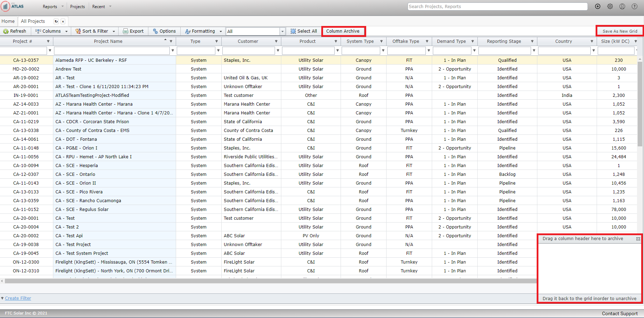Click the "India" country cell
The width and height of the screenshot is (644, 318).
(x=567, y=95)
